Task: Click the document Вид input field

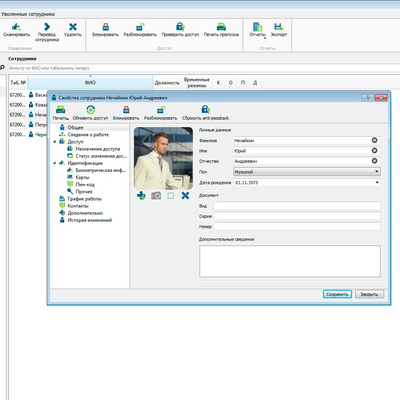Action: [297, 206]
